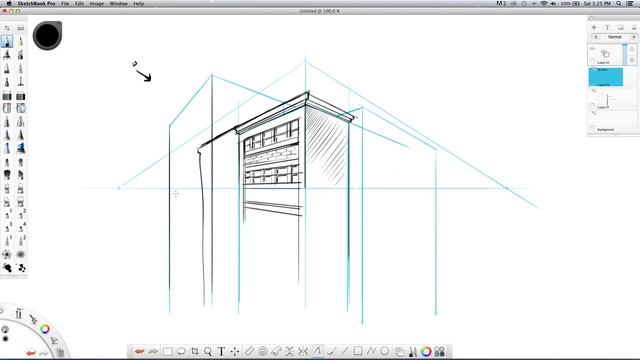This screenshot has height=360, width=640.
Task: Open the Brush Palette from the bottom toolbar
Action: [x=413, y=351]
